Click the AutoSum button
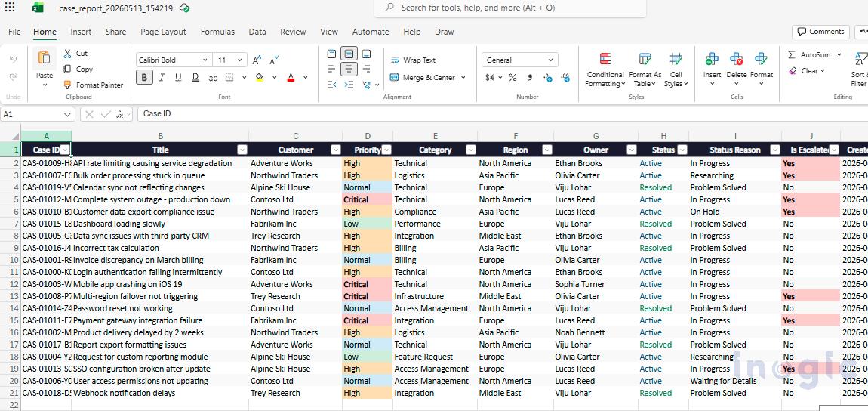The width and height of the screenshot is (868, 411). [809, 55]
